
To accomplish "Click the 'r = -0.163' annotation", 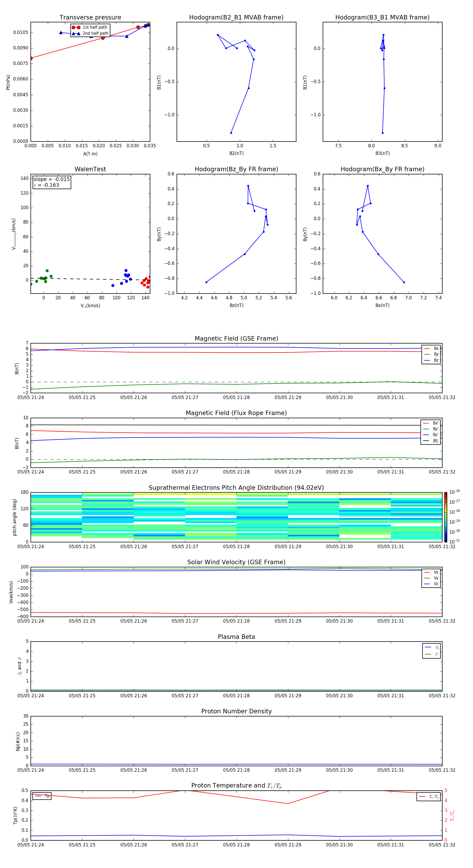I will pyautogui.click(x=46, y=185).
